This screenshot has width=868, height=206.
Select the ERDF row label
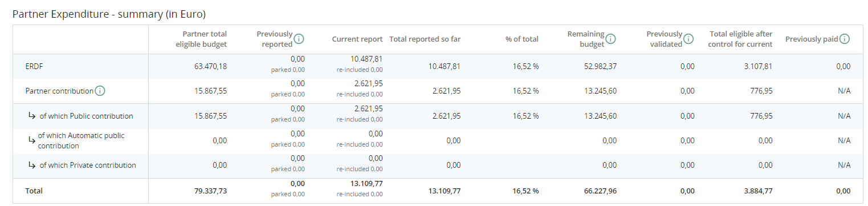click(34, 66)
